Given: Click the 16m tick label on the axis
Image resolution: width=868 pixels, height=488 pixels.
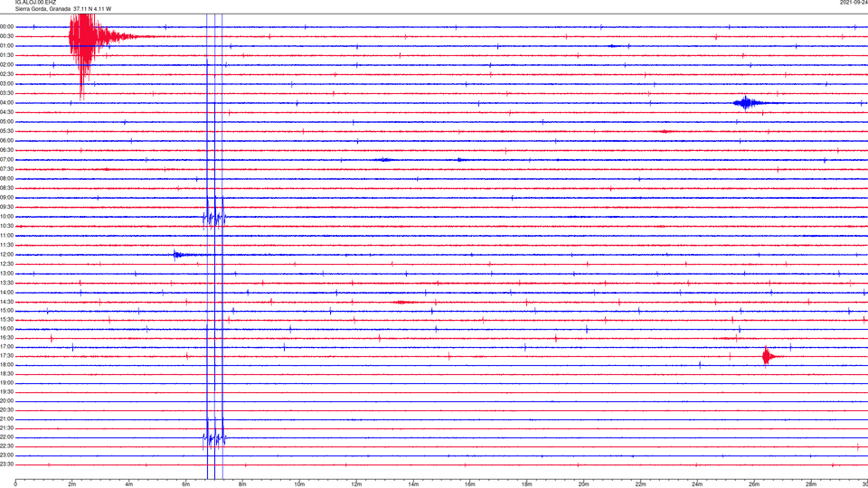Looking at the screenshot, I should 470,484.
